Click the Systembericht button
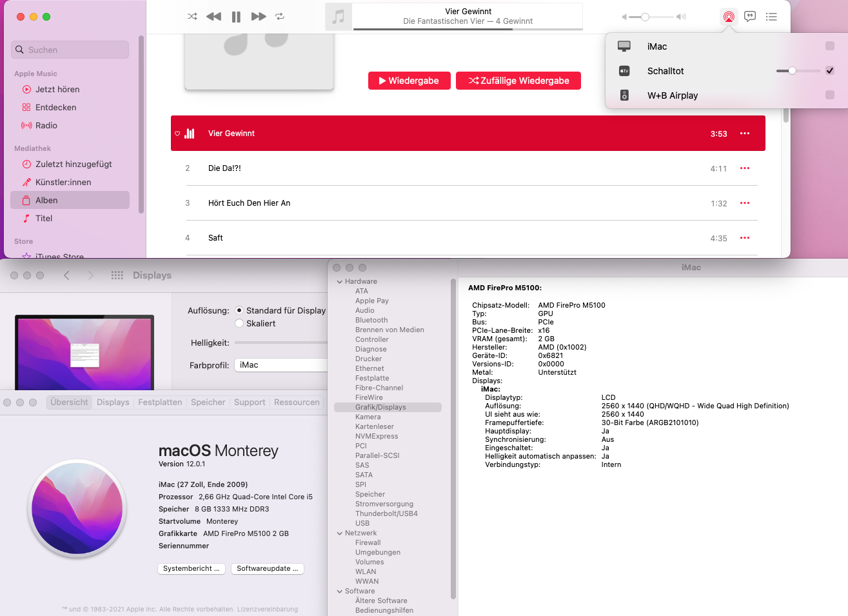Image resolution: width=848 pixels, height=616 pixels. (x=191, y=569)
